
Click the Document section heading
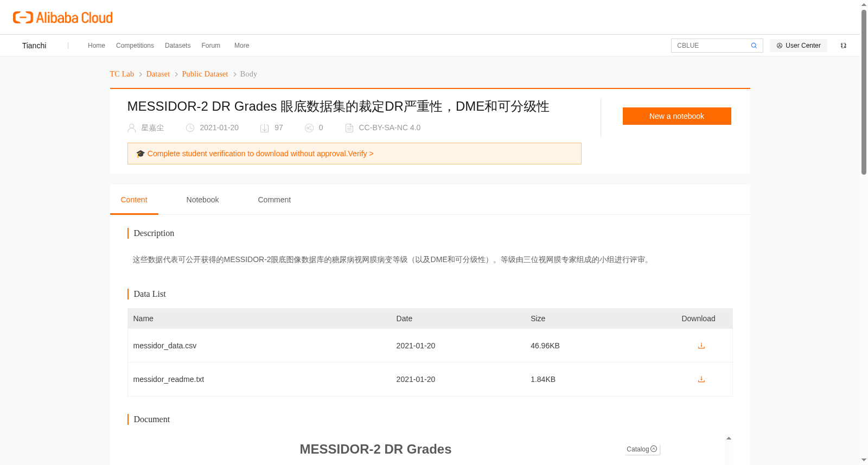pyautogui.click(x=152, y=419)
